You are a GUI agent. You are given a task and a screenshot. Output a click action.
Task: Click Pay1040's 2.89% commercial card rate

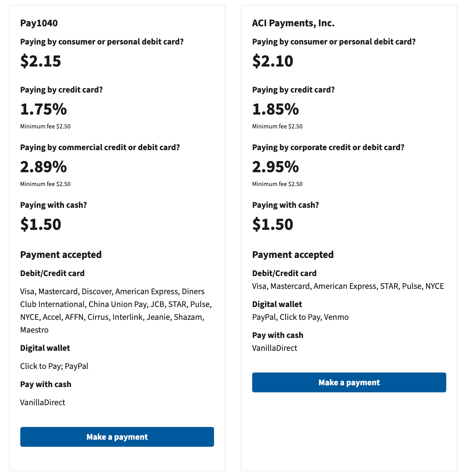coord(43,167)
